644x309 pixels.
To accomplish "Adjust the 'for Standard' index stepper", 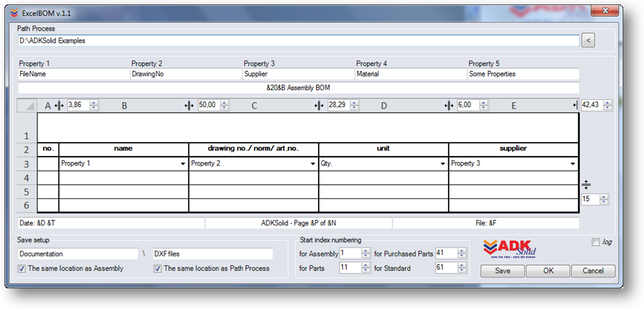I will 462,268.
